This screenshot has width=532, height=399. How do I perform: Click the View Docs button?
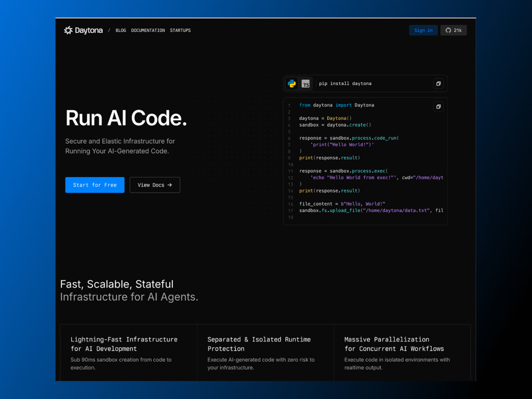click(x=155, y=185)
